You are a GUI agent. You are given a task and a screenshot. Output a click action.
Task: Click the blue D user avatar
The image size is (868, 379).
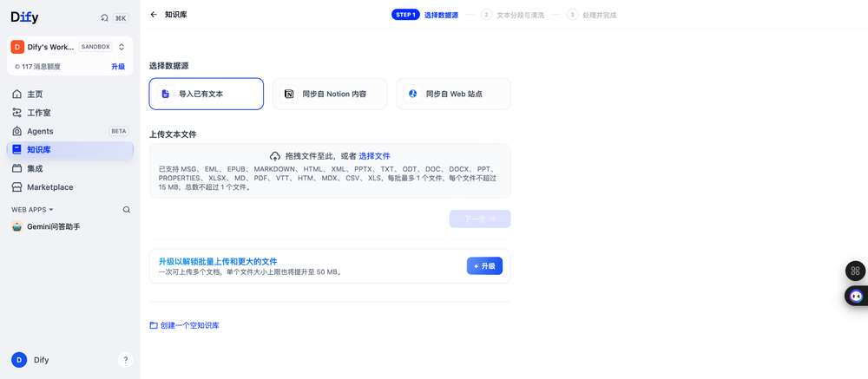[19, 360]
